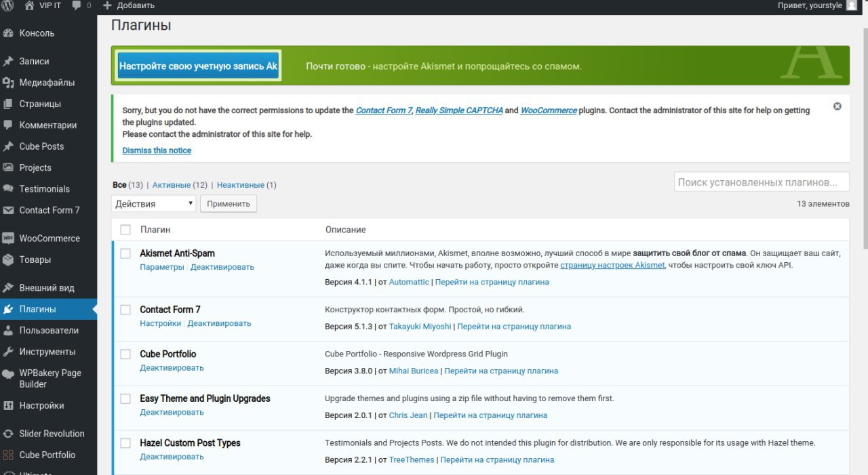
Task: Show the Все (13) plugins filter
Action: point(127,185)
